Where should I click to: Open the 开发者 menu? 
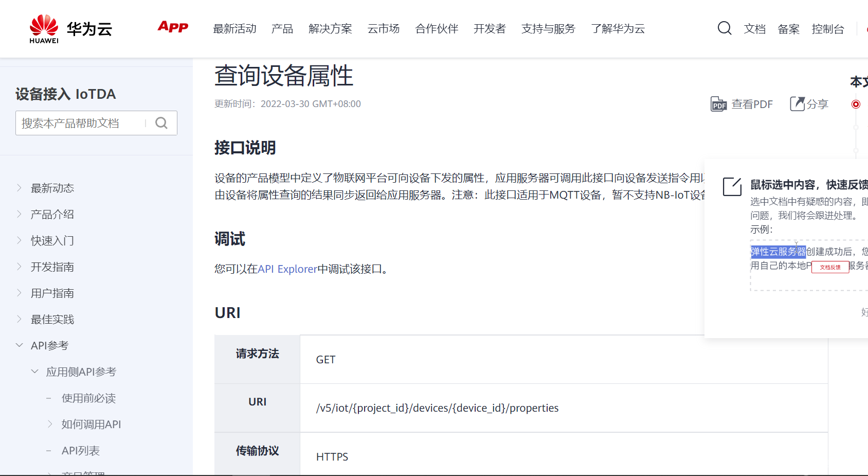point(490,29)
